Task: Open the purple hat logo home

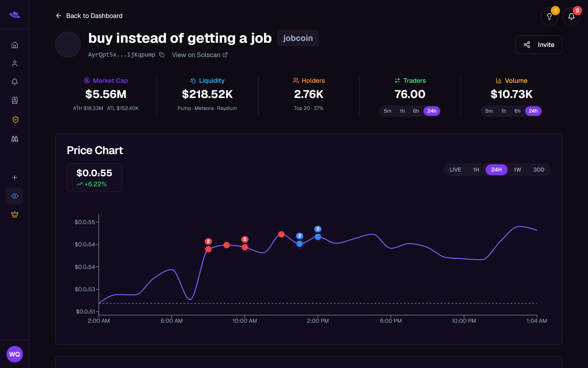Action: pyautogui.click(x=14, y=14)
